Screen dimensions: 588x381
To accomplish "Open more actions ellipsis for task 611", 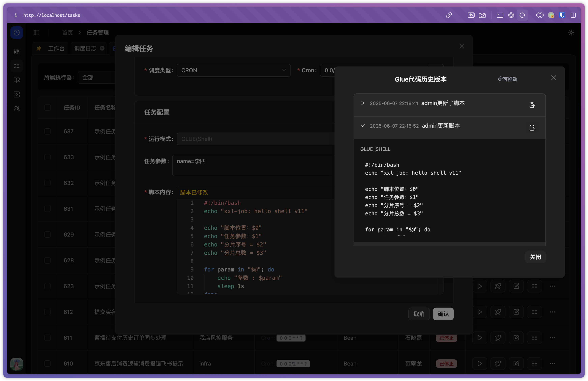I will [552, 338].
